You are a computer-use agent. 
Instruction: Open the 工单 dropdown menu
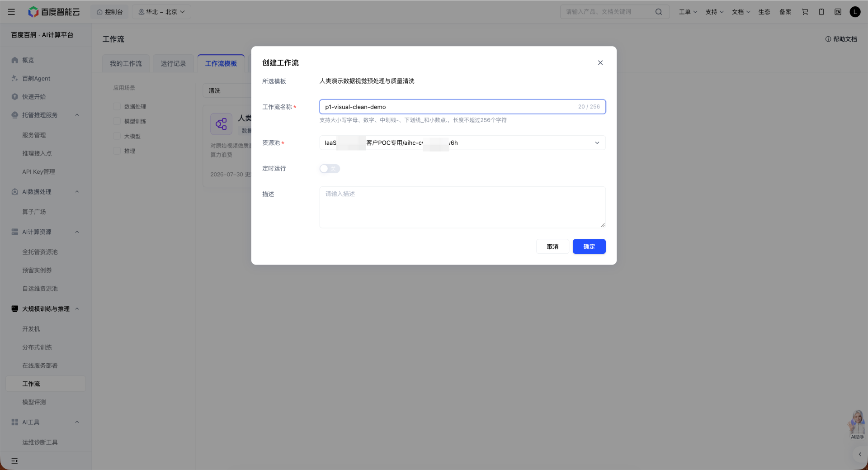click(688, 12)
